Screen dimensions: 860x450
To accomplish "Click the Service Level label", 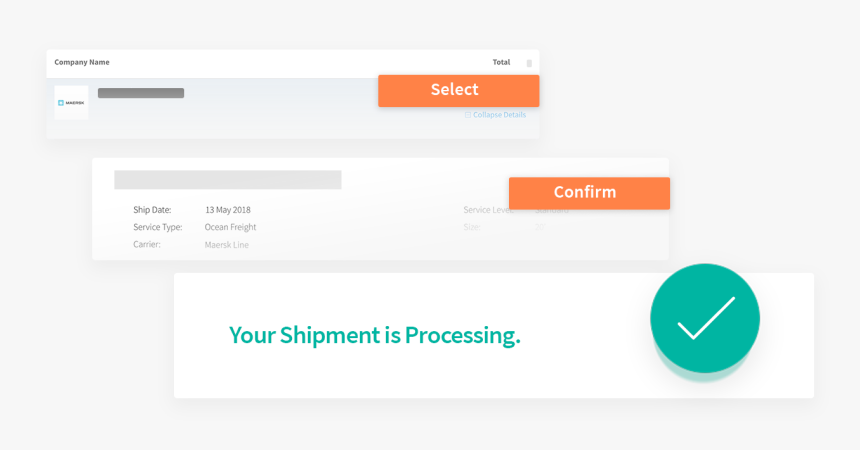I will [x=489, y=210].
